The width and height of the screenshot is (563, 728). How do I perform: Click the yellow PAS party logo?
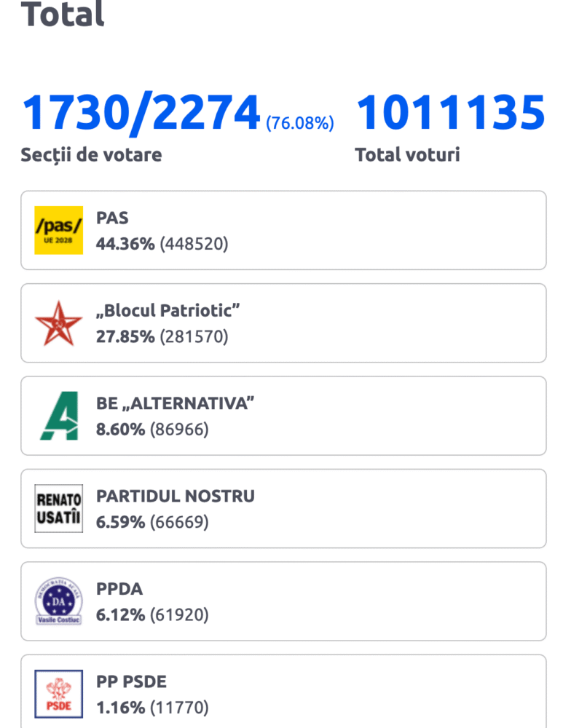[58, 230]
